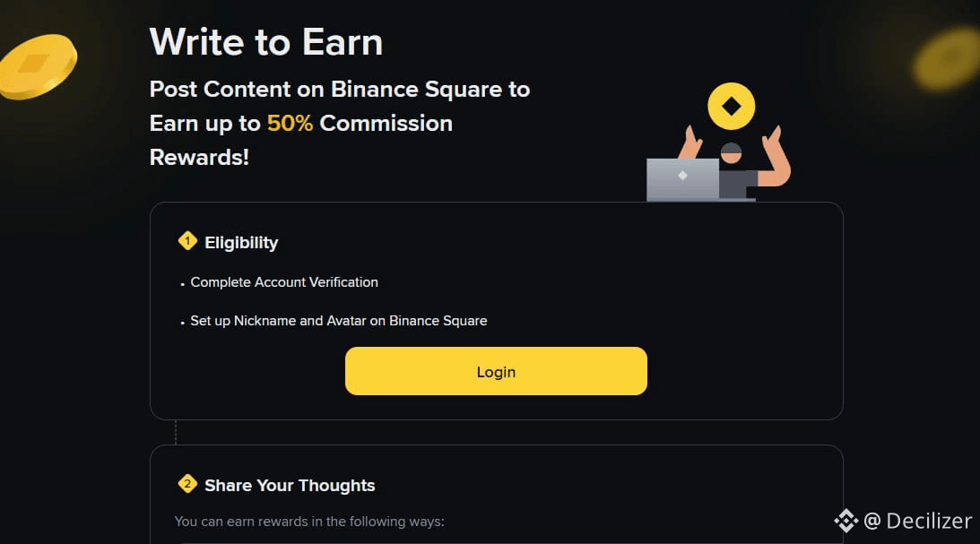Click the step 1 diamond badge

[187, 241]
